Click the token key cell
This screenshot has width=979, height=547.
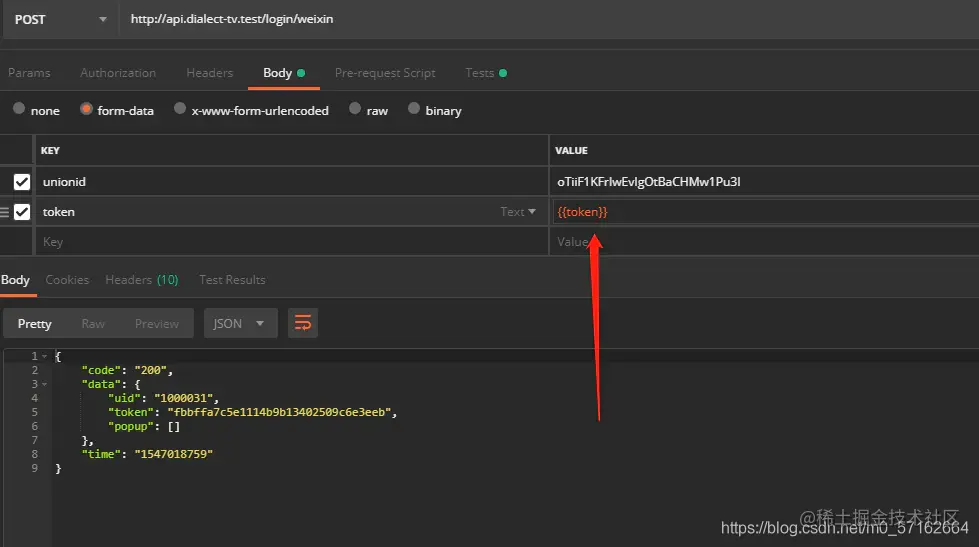[x=268, y=212]
